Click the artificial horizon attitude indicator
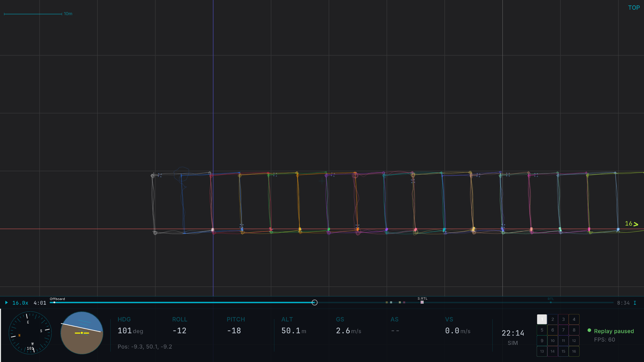This screenshot has width=644, height=362. pyautogui.click(x=82, y=333)
